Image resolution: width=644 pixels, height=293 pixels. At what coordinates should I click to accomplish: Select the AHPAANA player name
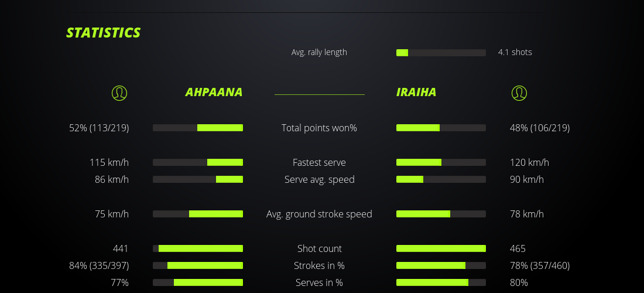pos(214,93)
